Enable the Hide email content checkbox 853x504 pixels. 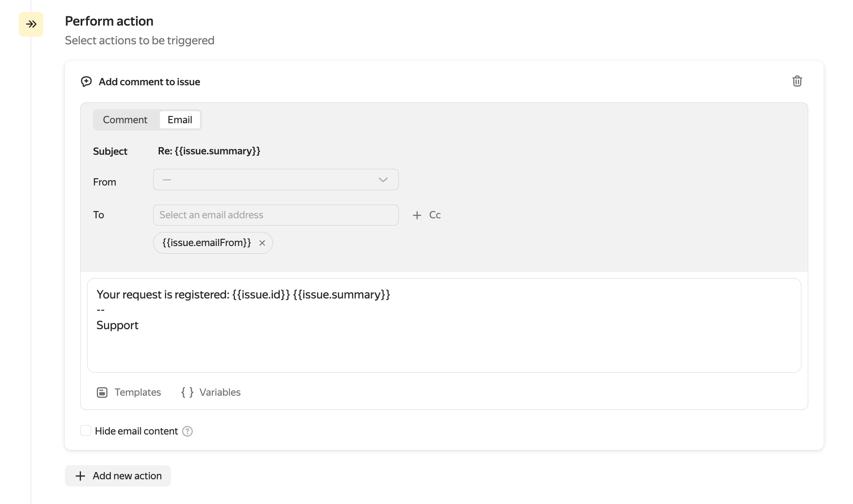pyautogui.click(x=86, y=431)
